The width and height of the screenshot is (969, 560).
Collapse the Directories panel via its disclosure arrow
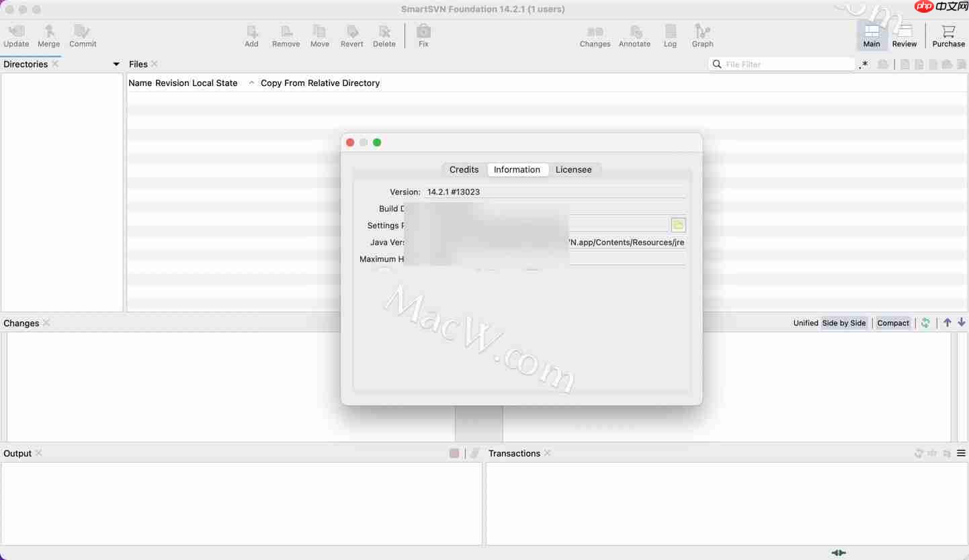pos(116,64)
